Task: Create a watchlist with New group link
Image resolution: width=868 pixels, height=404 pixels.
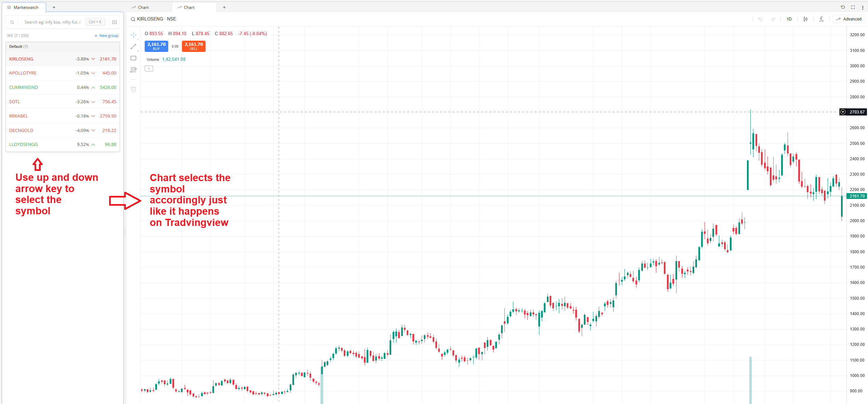Action: coord(106,36)
